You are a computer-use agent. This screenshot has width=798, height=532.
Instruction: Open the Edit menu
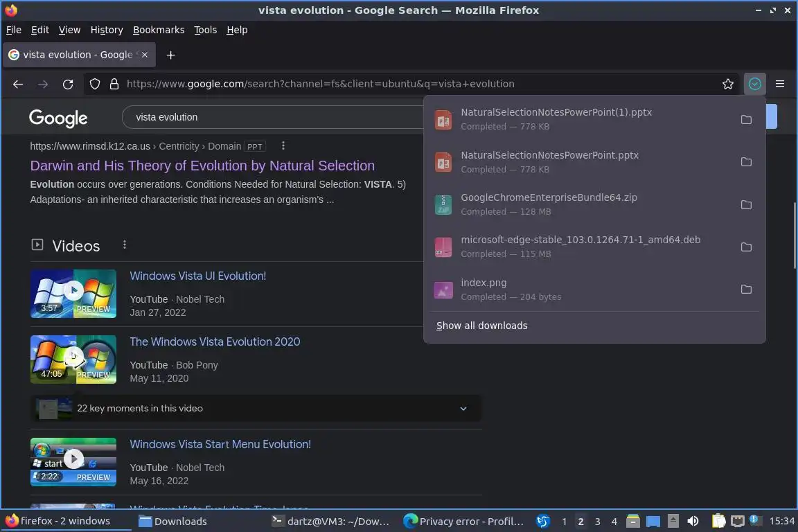click(x=40, y=30)
